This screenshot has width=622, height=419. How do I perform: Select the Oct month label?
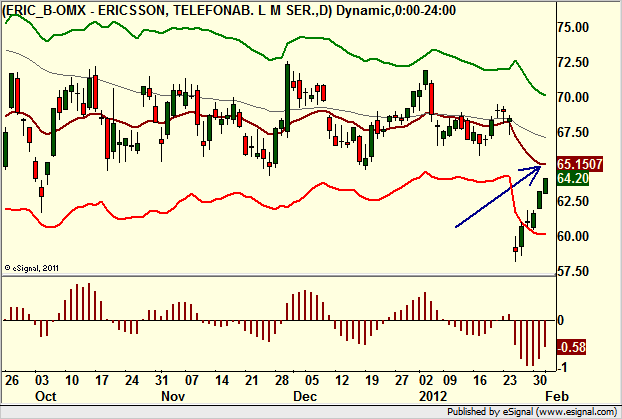coord(46,396)
